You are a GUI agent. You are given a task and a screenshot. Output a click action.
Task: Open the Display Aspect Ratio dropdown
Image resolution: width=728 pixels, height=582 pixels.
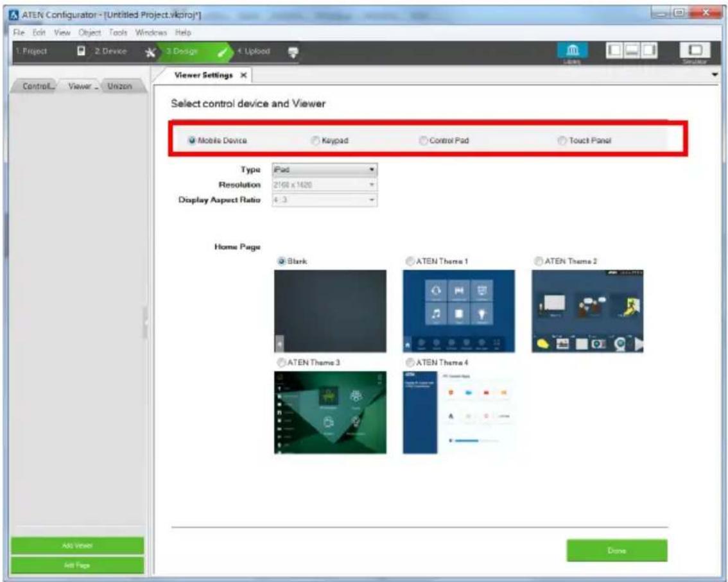pyautogui.click(x=325, y=200)
